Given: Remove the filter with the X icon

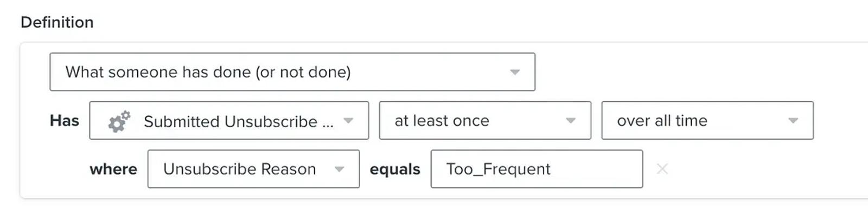Looking at the screenshot, I should [x=662, y=169].
